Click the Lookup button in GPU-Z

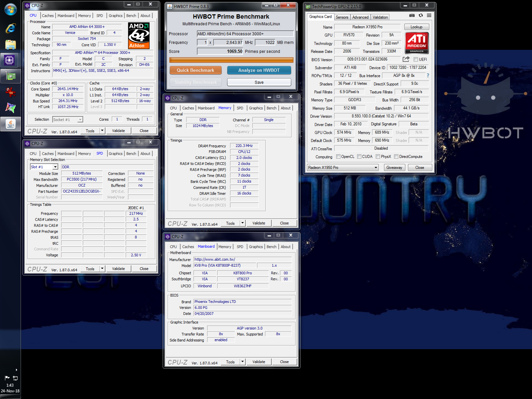click(x=416, y=27)
